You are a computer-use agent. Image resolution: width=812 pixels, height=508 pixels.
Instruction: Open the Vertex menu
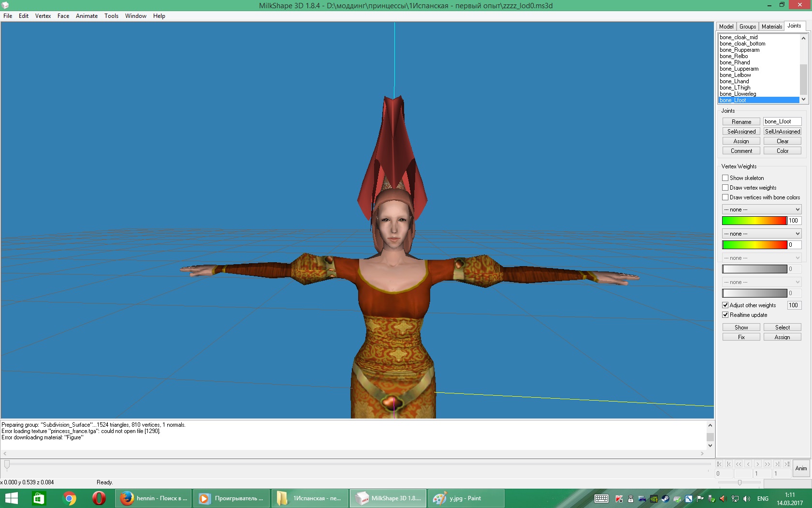tap(43, 16)
